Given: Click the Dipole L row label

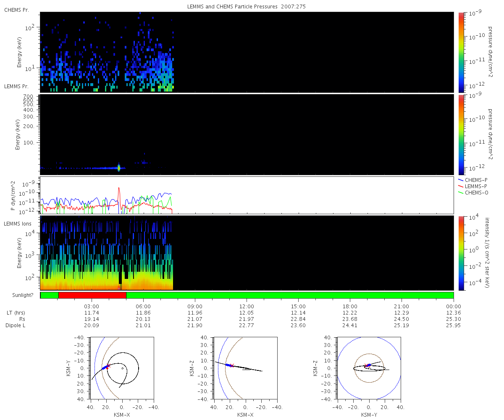Looking at the screenshot, I should click(x=16, y=325).
